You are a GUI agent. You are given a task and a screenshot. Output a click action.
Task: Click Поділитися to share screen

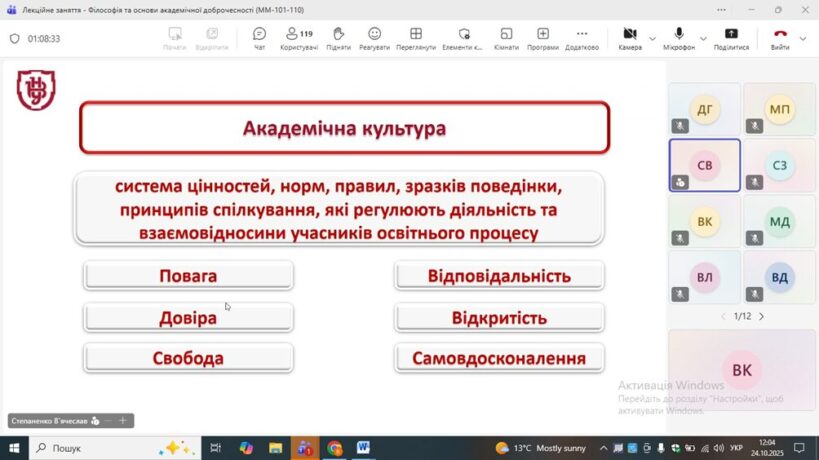pos(731,38)
